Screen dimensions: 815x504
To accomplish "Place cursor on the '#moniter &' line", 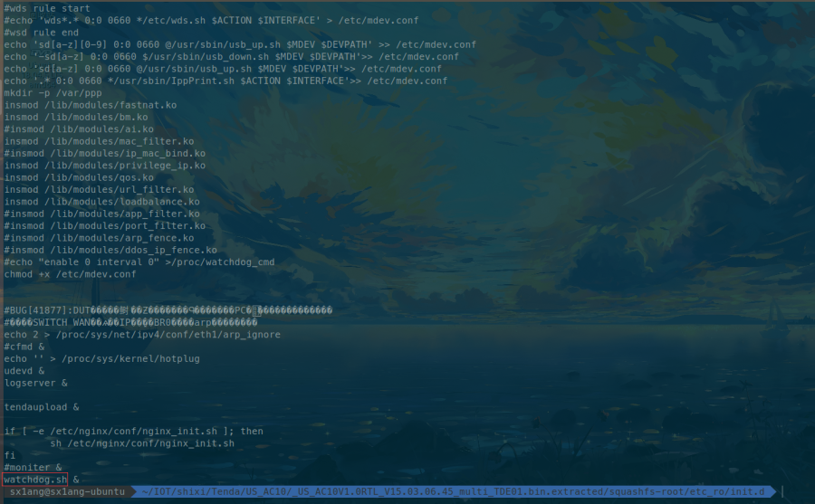I will coord(33,467).
